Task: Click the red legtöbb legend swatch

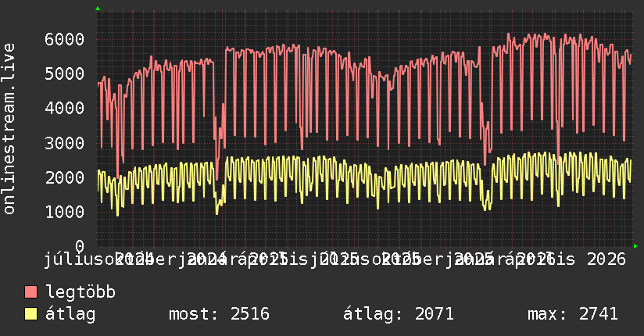Action: [x=30, y=292]
